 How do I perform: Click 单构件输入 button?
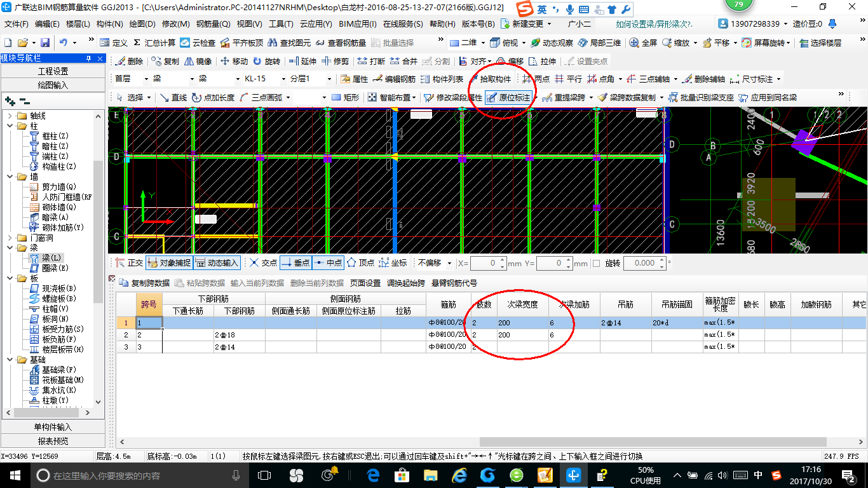[53, 427]
